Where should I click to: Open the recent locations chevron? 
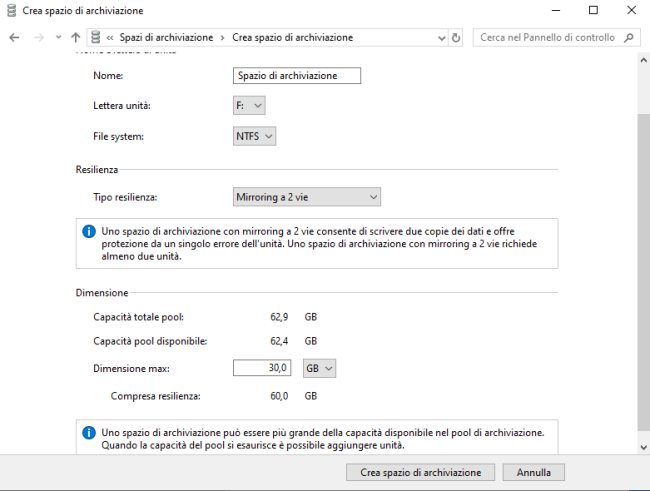57,37
